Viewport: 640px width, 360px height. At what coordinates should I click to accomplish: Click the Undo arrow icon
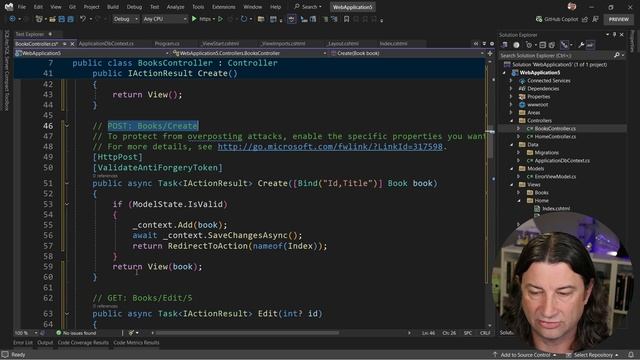tap(83, 19)
